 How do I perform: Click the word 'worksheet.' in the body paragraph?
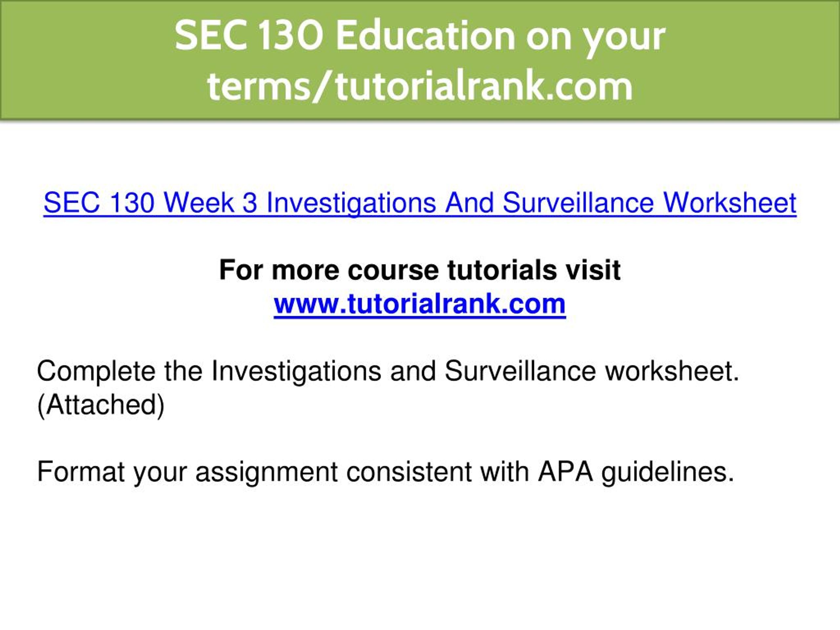coord(672,372)
